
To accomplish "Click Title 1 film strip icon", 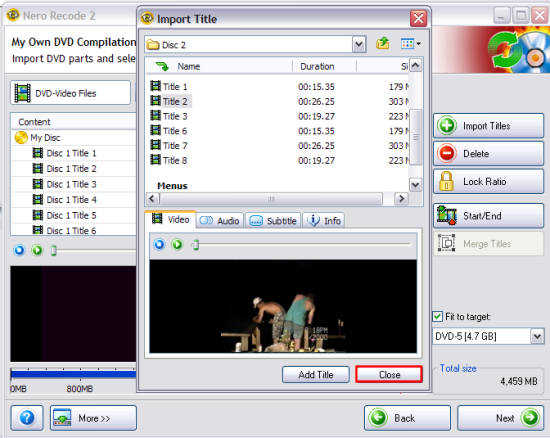I will 156,86.
